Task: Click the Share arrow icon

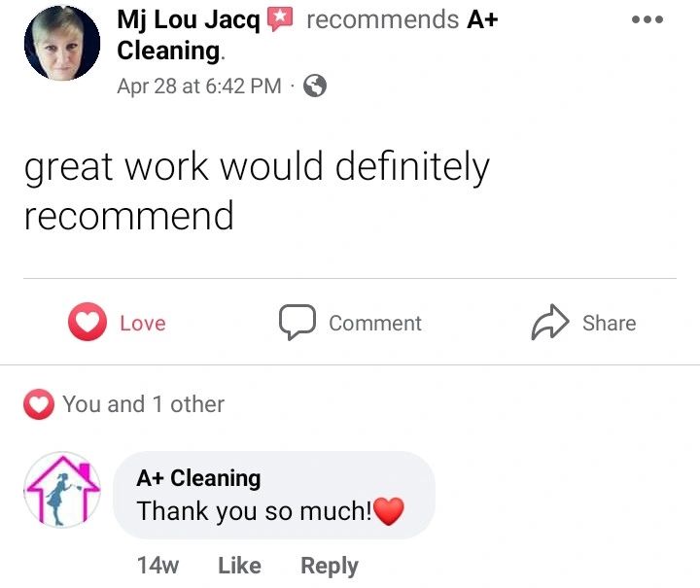Action: pos(550,322)
